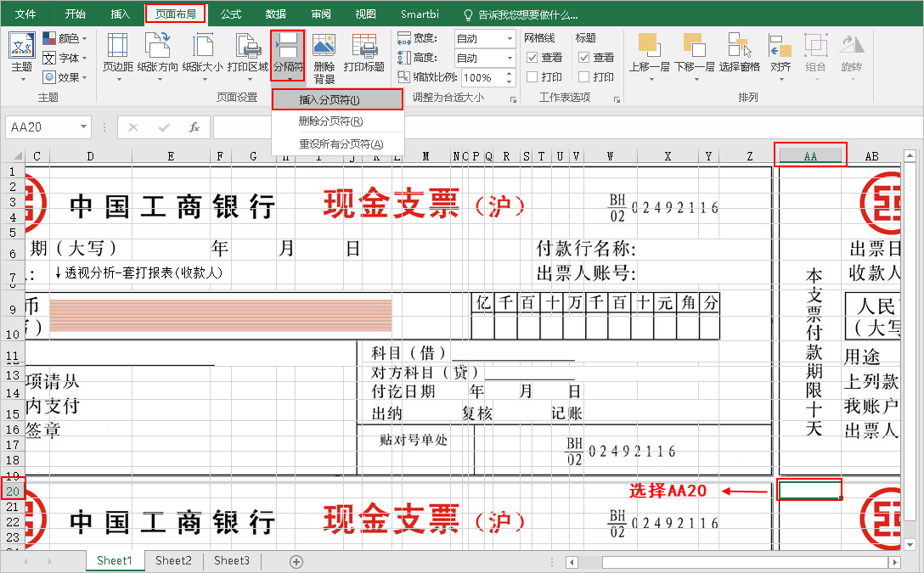Image resolution: width=924 pixels, height=573 pixels.
Task: Switch to the 视图 tab
Action: click(366, 14)
